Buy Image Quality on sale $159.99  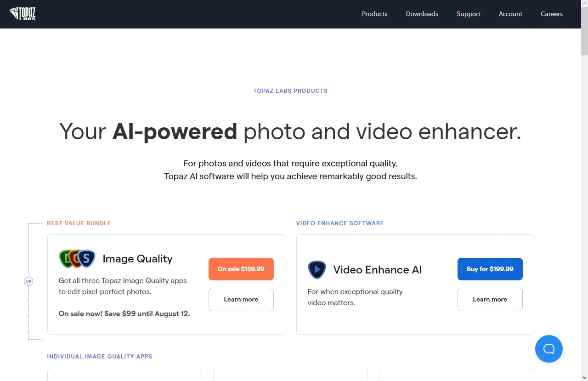pyautogui.click(x=241, y=269)
